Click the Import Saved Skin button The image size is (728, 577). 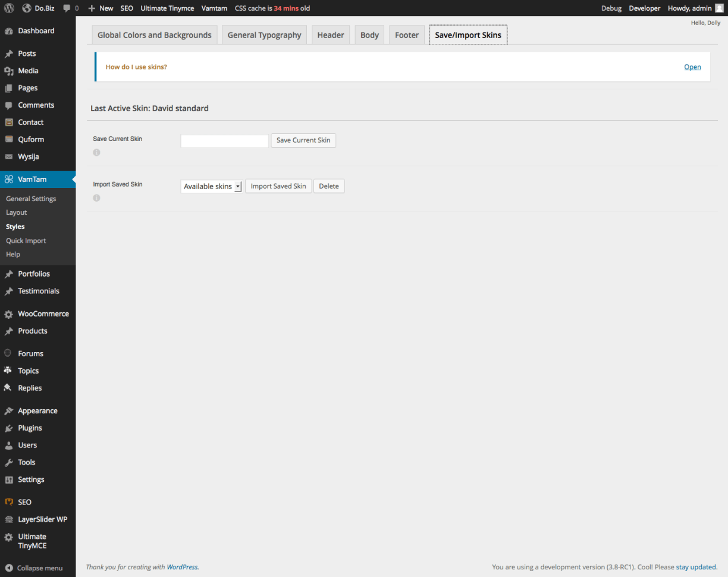278,186
